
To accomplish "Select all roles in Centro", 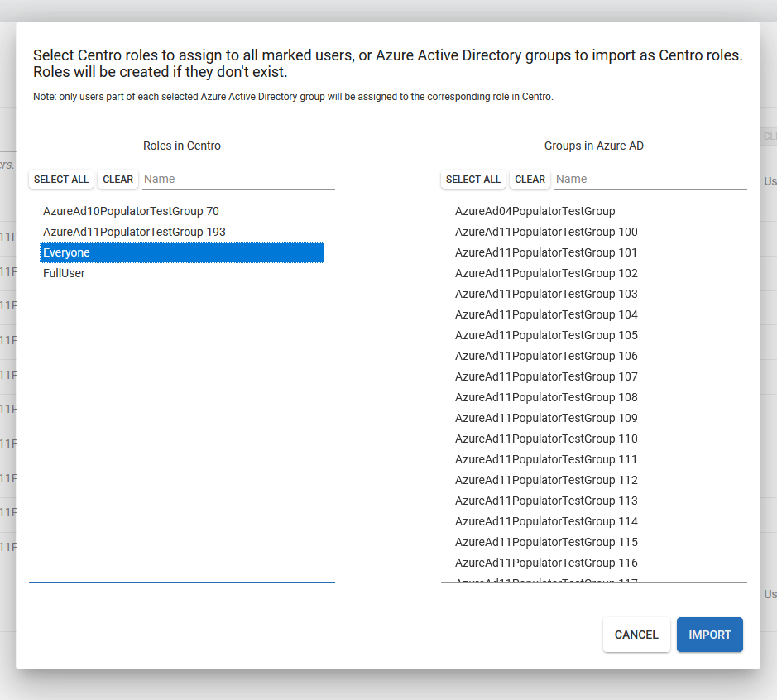I will tap(61, 180).
